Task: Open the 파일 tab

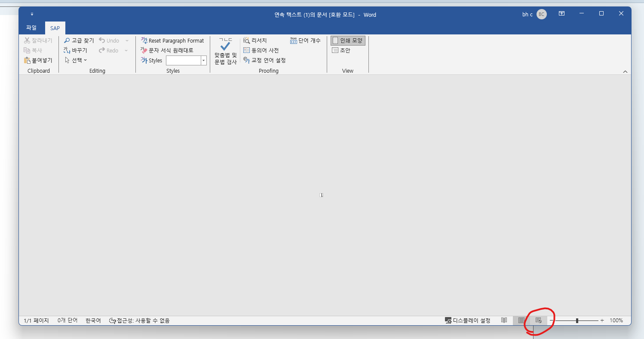Action: [31, 28]
